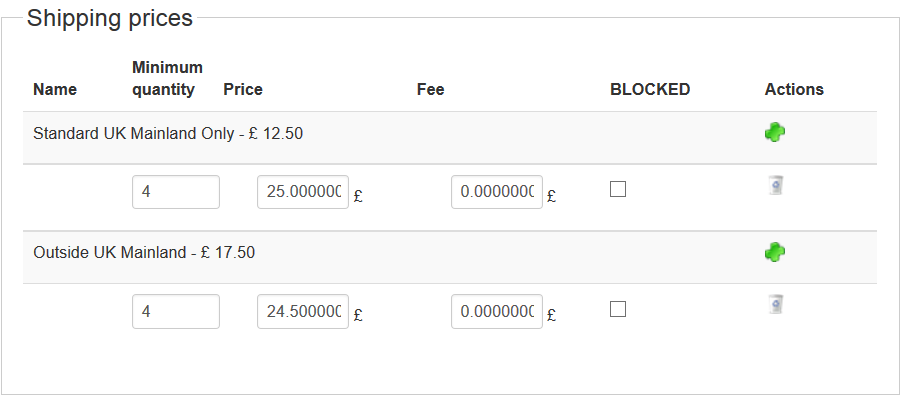Screen dimensions: 902x399
Task: Tick BLOCKED checkbox for Outside UK Mainland row
Action: pyautogui.click(x=618, y=309)
